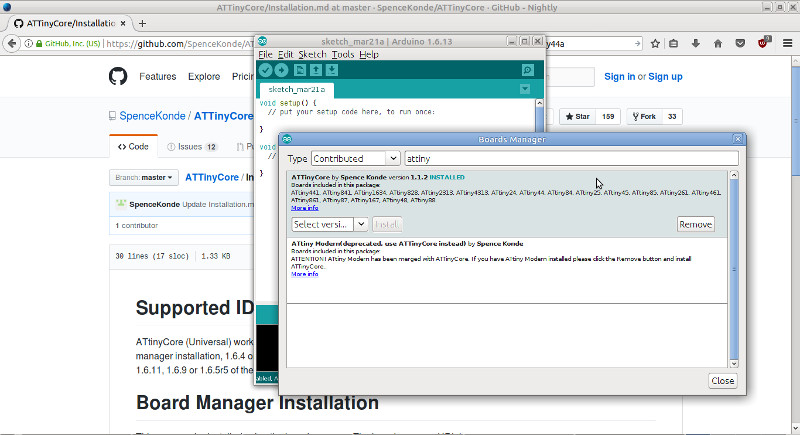Screen dimensions: 800x435
Task: Open More info link under ATTinyCore entry
Action: click(x=305, y=208)
